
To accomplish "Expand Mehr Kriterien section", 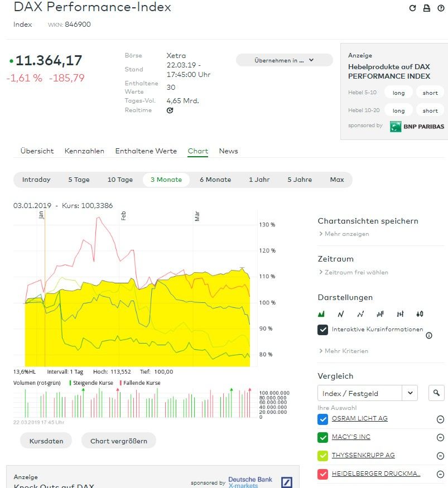I will (345, 351).
